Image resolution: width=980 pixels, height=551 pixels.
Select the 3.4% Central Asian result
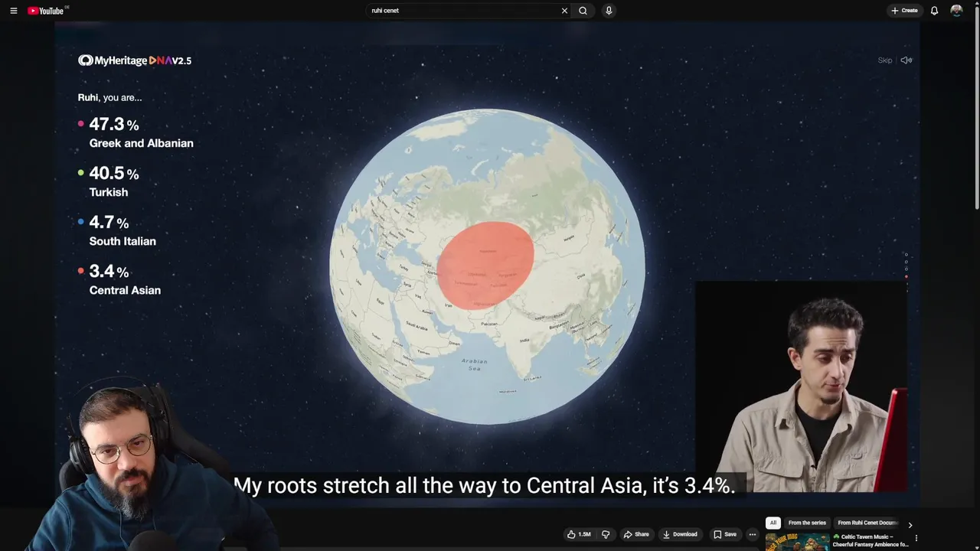[x=119, y=280]
